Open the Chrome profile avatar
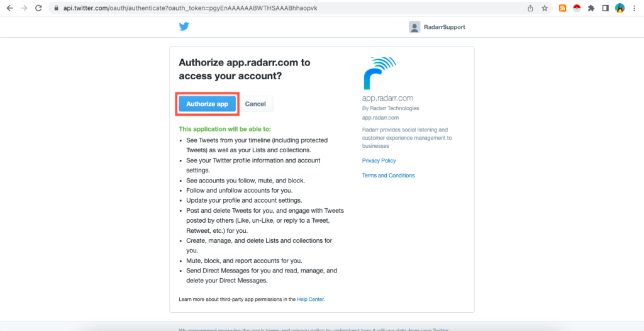Screen dimensions: 644x331 pyautogui.click(x=619, y=8)
